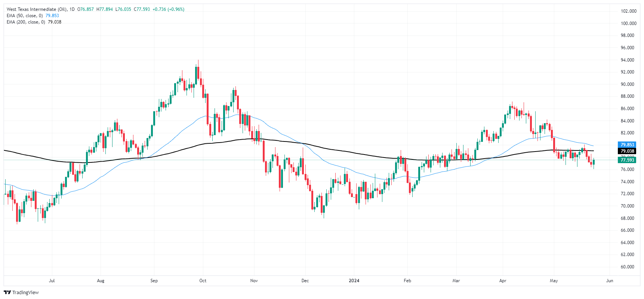Viewport: 644px width, 299px height.
Task: Click the Oct label on the time axis
Action: click(x=203, y=281)
